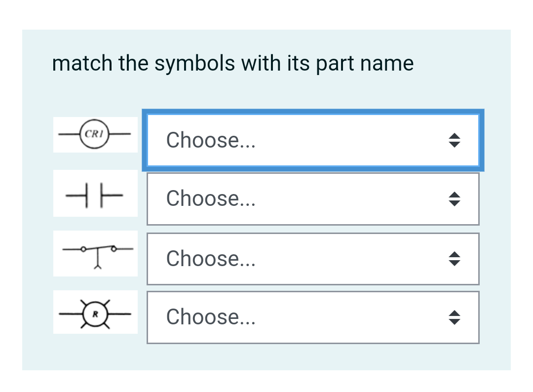
Task: Click the CR1 relay coil symbol
Action: (x=95, y=134)
